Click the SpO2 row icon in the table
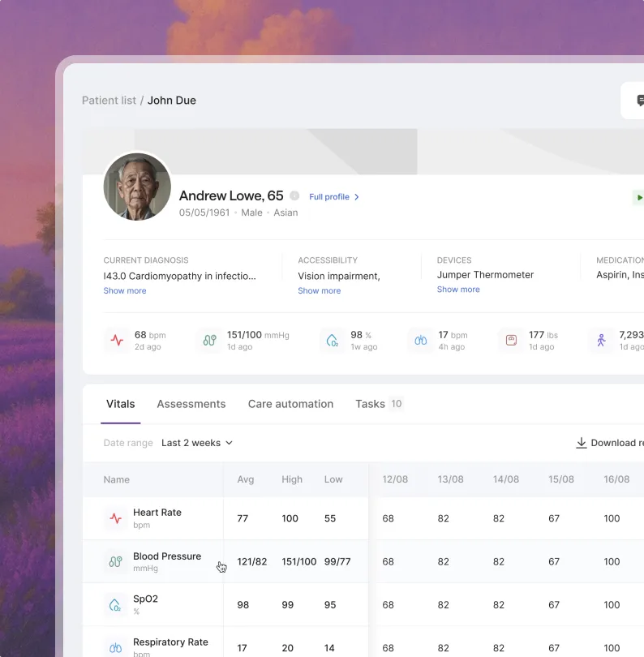Screen dimensions: 644x657 click(x=115, y=605)
